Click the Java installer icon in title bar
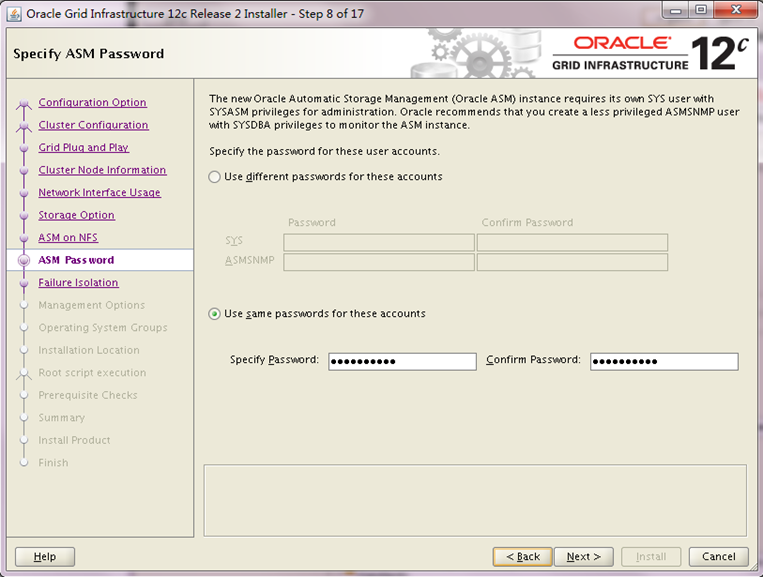 point(14,14)
